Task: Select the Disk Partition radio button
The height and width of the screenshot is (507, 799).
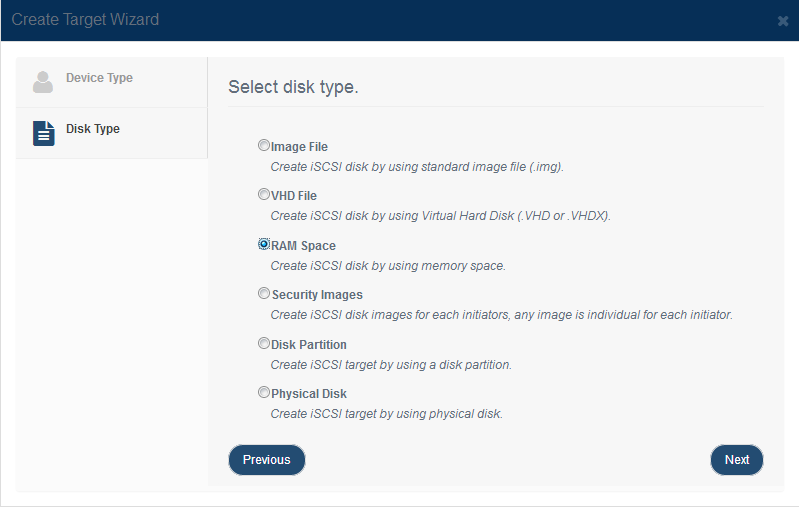Action: [x=263, y=343]
